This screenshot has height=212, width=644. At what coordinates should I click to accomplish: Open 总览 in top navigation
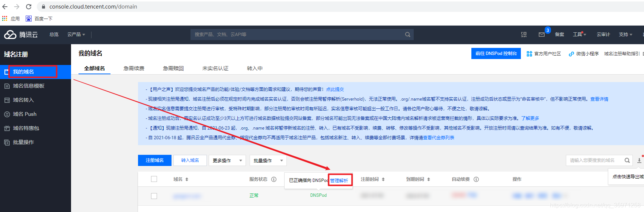[54, 35]
